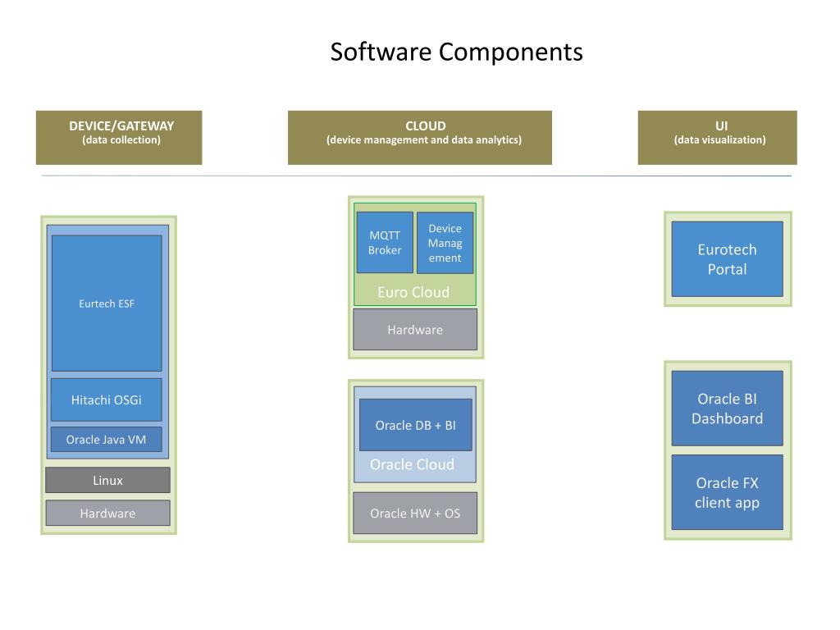Select the CLOUD header box
Screen dimensions: 840x630
pyautogui.click(x=420, y=138)
